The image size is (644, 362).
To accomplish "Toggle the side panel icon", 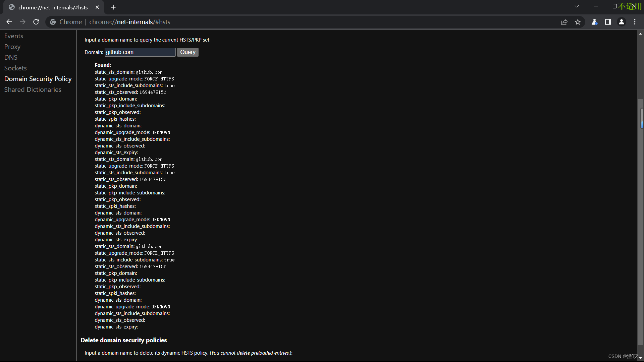I will click(x=608, y=22).
